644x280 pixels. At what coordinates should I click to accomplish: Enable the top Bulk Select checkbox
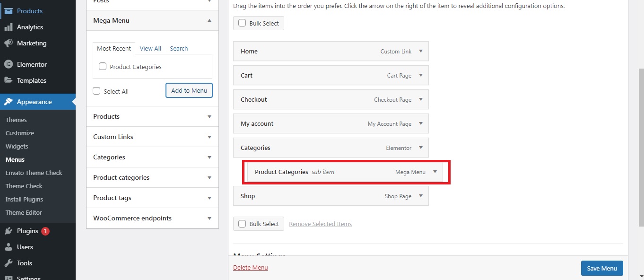click(x=242, y=23)
